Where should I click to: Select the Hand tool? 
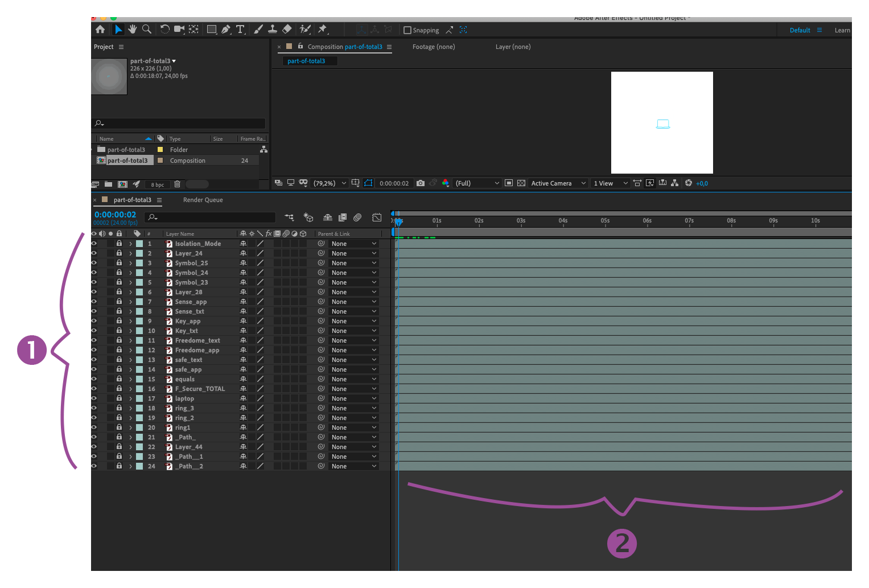tap(133, 29)
